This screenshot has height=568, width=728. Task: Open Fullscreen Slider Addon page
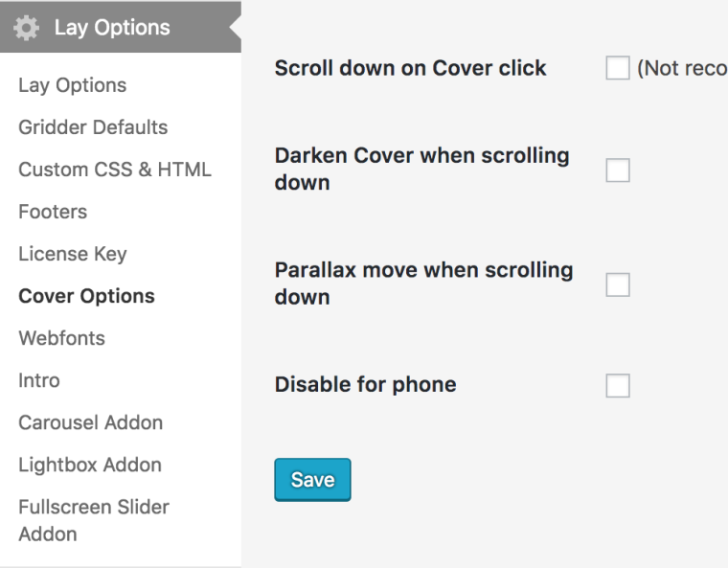tap(93, 520)
